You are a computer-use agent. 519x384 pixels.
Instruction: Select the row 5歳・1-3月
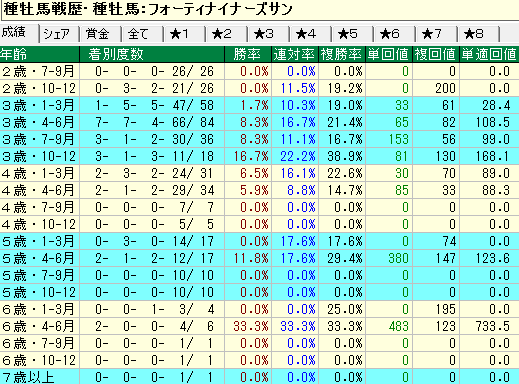tap(259, 241)
